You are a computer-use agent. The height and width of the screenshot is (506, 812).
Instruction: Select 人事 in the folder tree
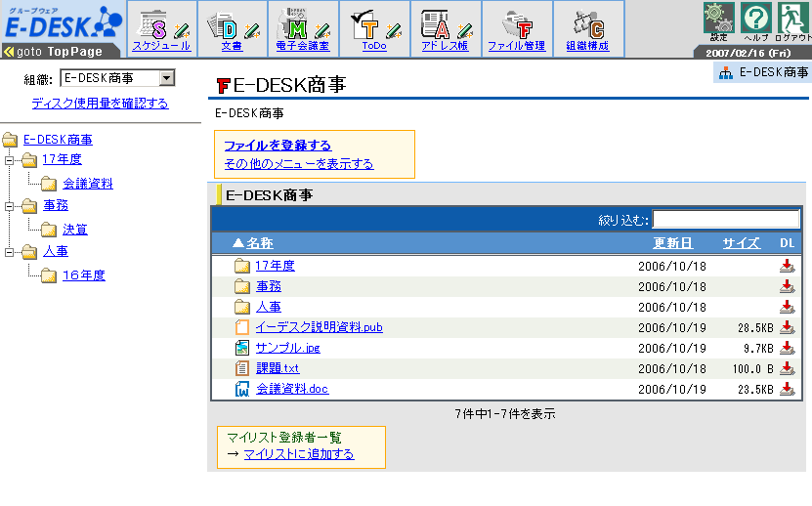(56, 252)
